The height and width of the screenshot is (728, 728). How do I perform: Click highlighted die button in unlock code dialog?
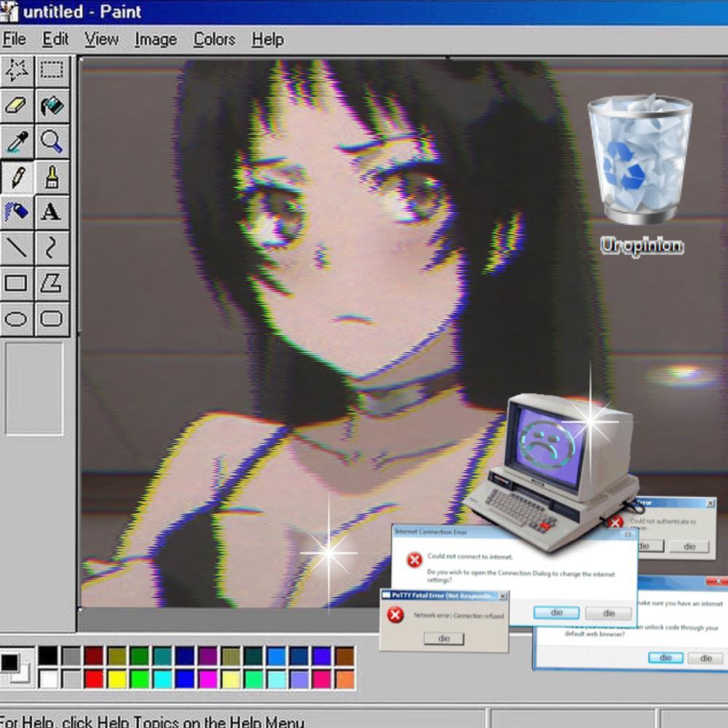tap(665, 657)
